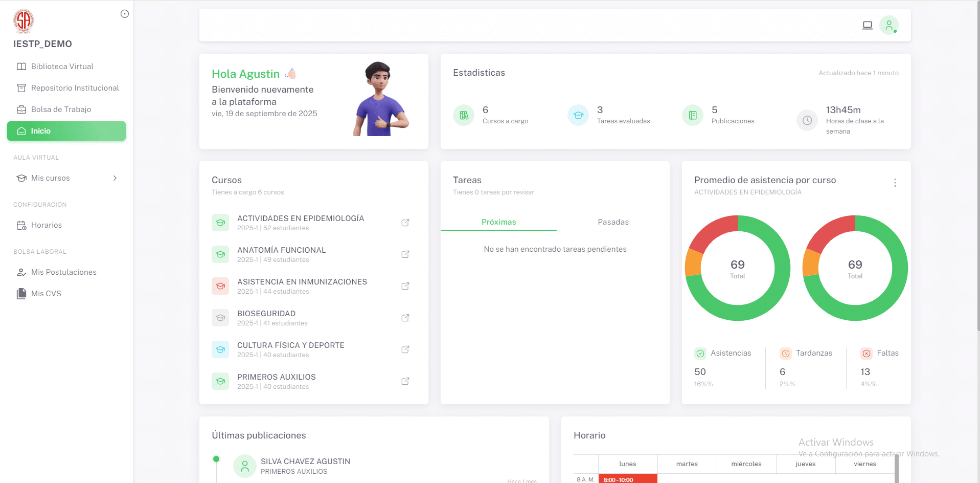Screen dimensions: 980x483
Task: Click the IESTP_DEMO institution logo
Action: (24, 21)
